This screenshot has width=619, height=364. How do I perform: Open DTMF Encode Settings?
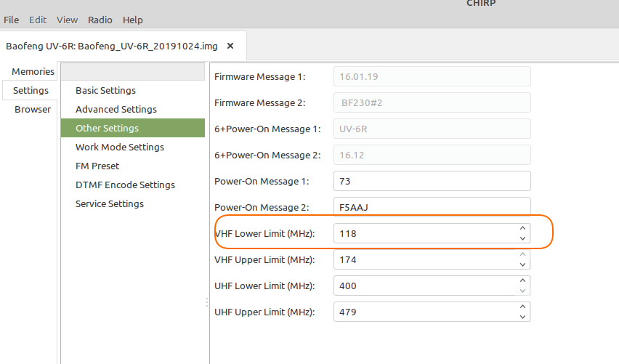click(125, 185)
